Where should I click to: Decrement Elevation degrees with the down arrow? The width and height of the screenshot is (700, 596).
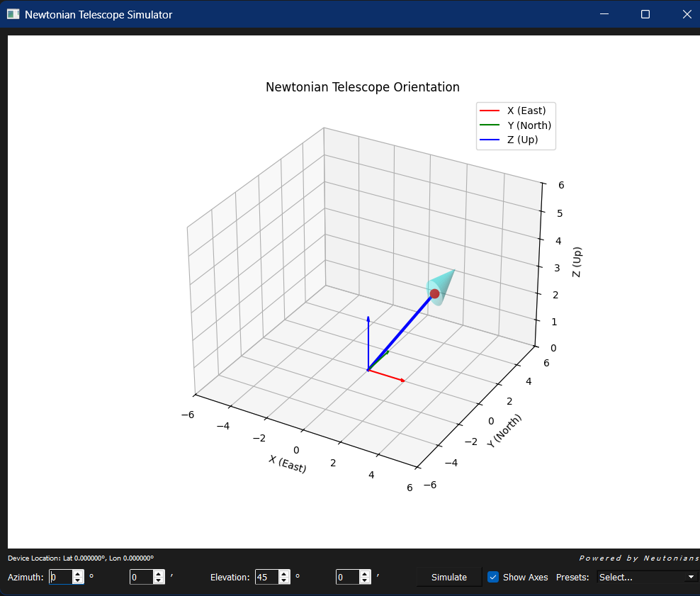pos(284,580)
